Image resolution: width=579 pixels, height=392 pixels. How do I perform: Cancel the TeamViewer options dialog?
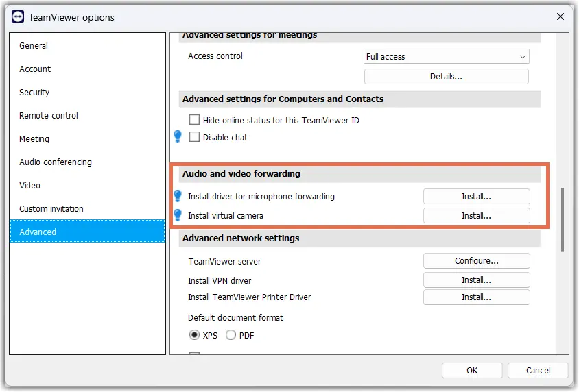click(x=538, y=370)
